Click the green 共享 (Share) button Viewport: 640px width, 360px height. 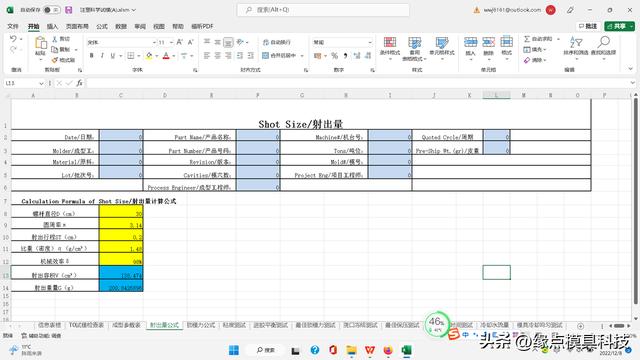point(619,26)
